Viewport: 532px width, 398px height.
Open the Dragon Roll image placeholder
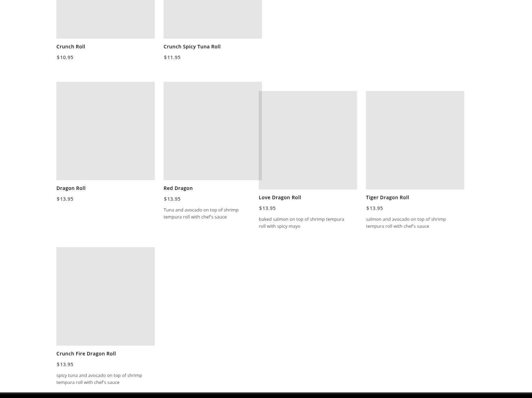pyautogui.click(x=105, y=131)
